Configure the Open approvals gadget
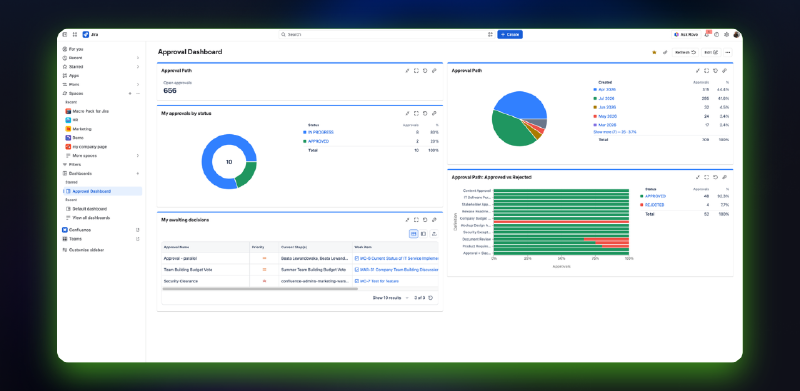The width and height of the screenshot is (800, 391). pyautogui.click(x=434, y=71)
